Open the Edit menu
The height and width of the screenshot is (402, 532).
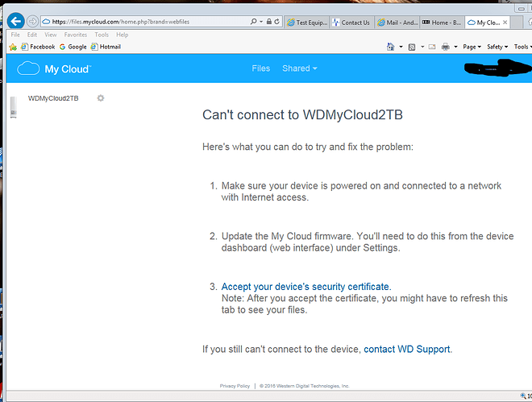click(32, 35)
